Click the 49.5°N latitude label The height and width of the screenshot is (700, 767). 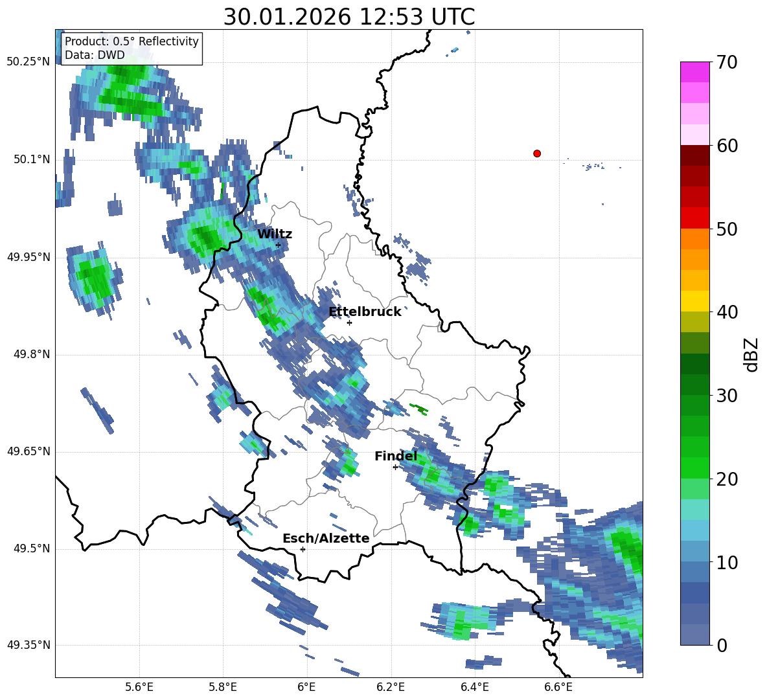32,548
